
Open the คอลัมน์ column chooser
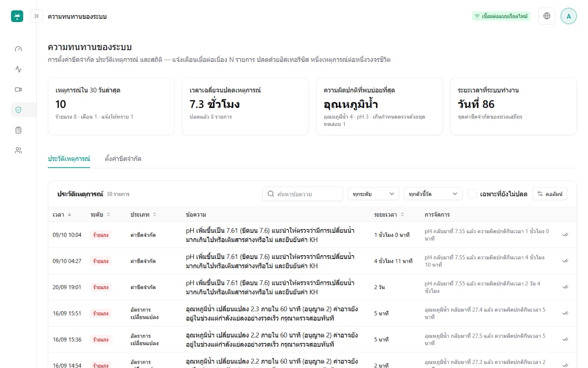coord(550,194)
